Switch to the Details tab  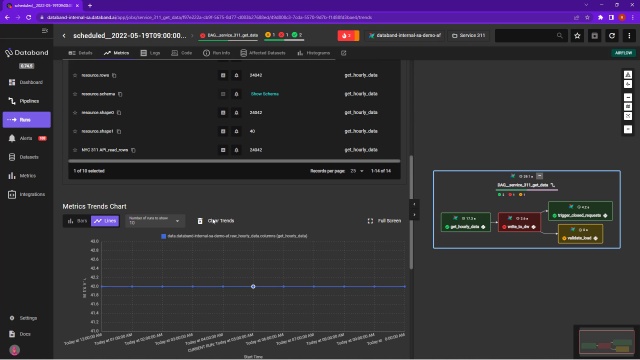click(x=80, y=53)
